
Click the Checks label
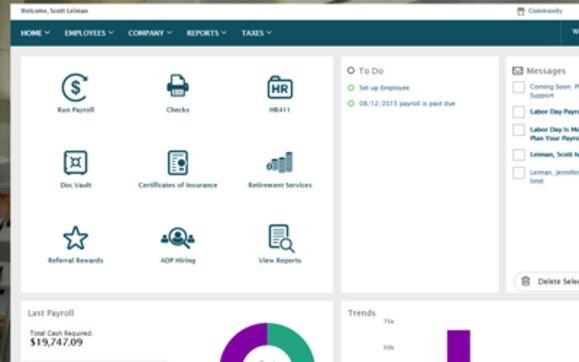click(x=178, y=110)
